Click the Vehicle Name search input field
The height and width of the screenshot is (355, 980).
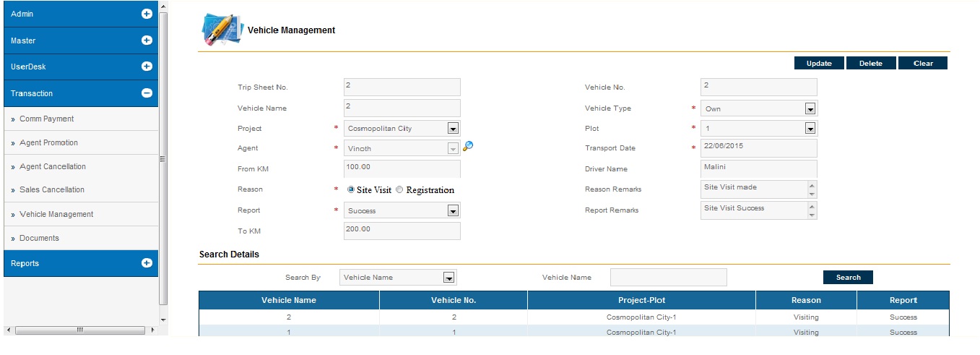pyautogui.click(x=668, y=278)
